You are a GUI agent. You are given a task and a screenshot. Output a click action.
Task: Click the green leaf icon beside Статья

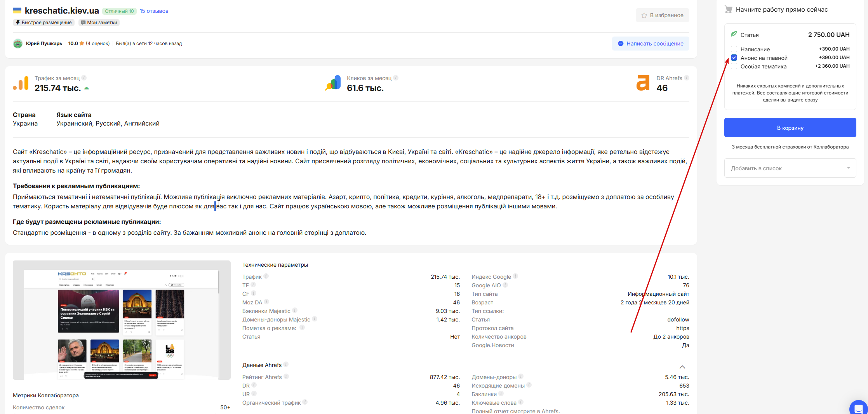[734, 34]
